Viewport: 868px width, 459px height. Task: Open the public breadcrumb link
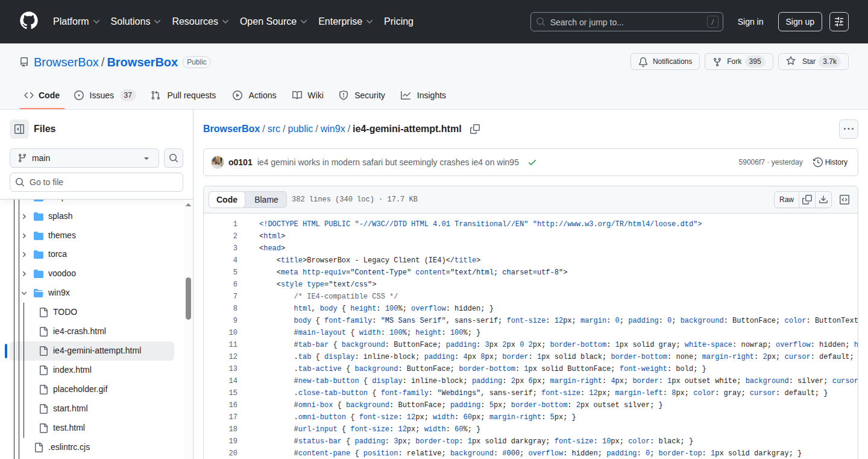point(300,129)
